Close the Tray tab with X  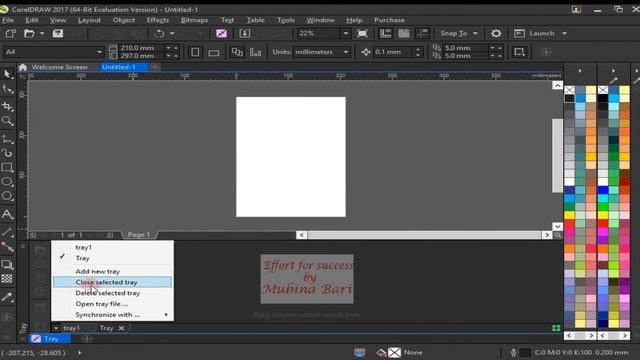tap(121, 328)
